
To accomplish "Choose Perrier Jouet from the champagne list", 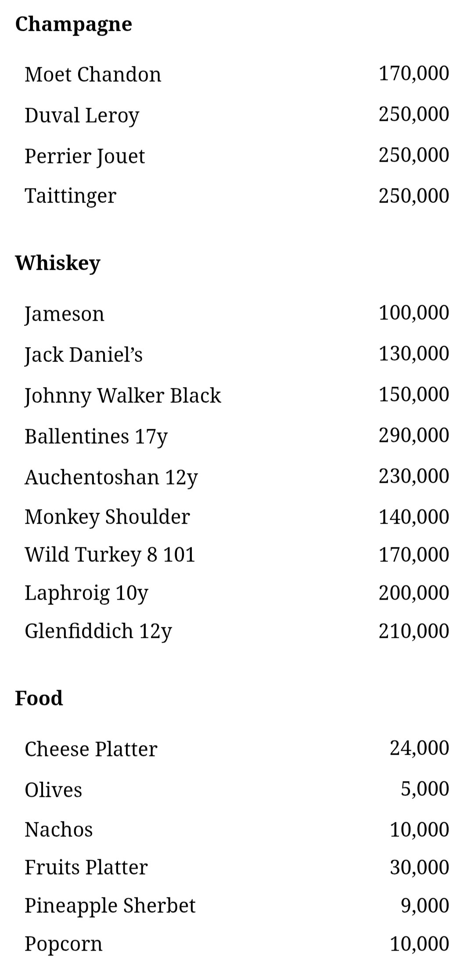I will (237, 155).
